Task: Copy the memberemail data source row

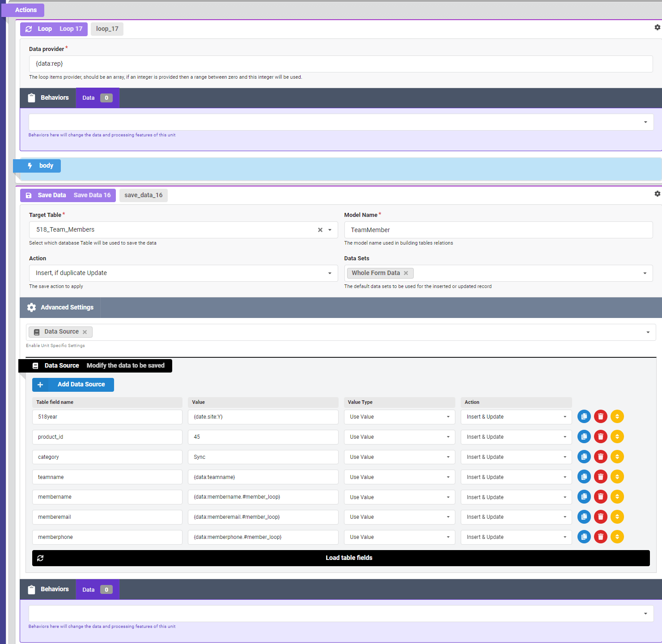Action: click(584, 517)
